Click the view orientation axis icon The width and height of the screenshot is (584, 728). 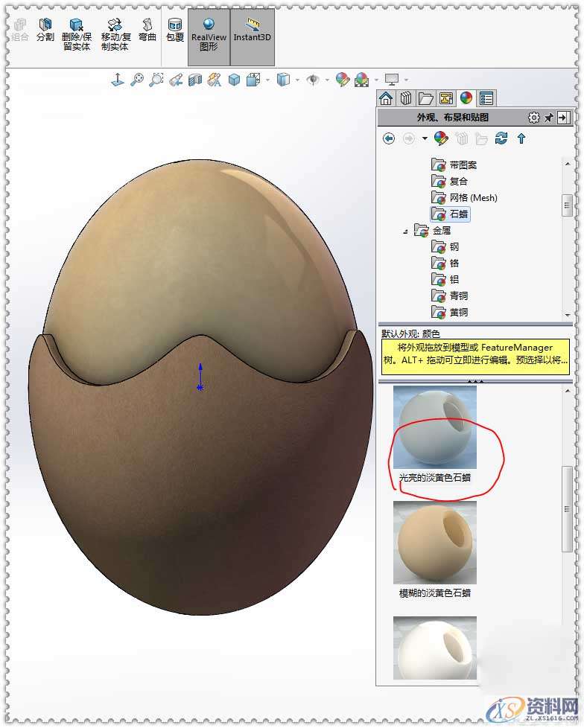pos(118,80)
